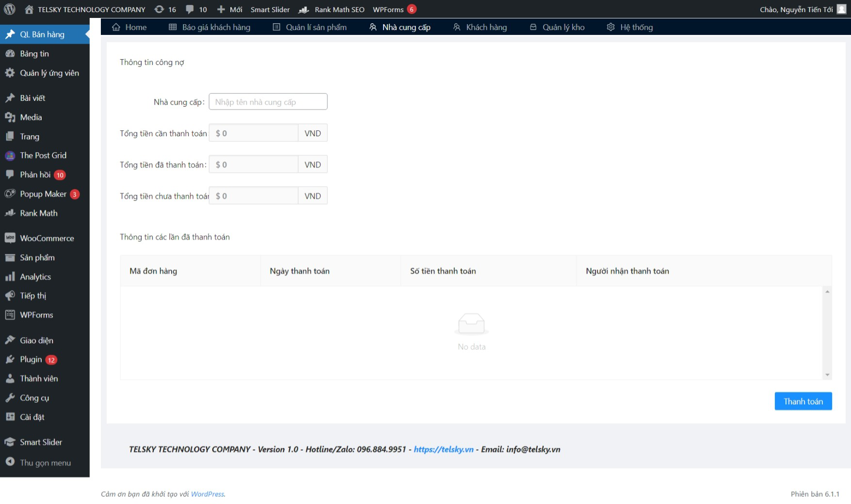This screenshot has height=504, width=851.
Task: Click the box icon of Sản phẩm
Action: point(10,257)
